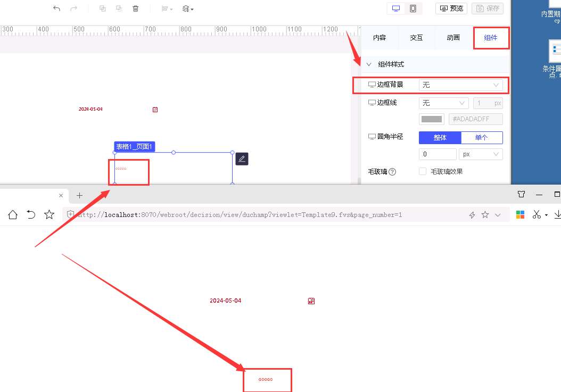Click the corner radius value field
The width and height of the screenshot is (561, 392).
tap(438, 154)
